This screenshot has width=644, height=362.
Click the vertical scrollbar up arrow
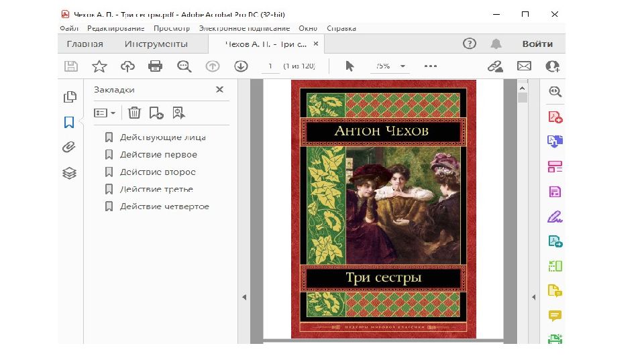point(523,88)
